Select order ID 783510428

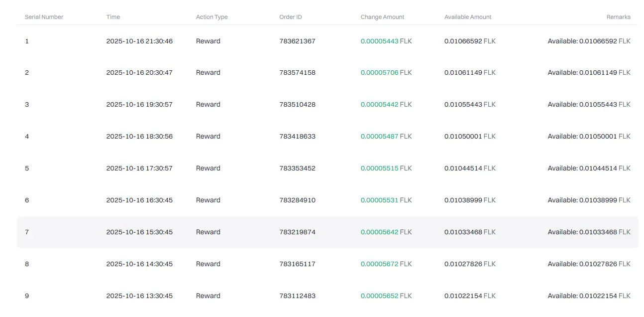(297, 105)
